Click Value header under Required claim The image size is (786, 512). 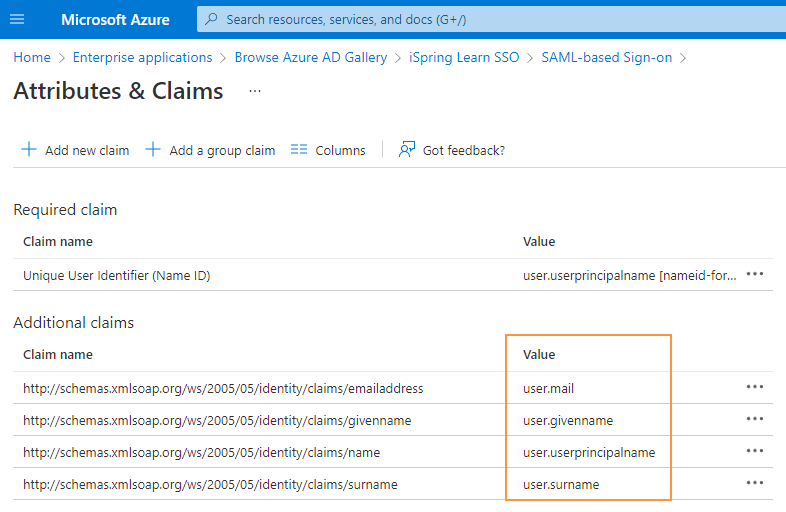point(539,242)
